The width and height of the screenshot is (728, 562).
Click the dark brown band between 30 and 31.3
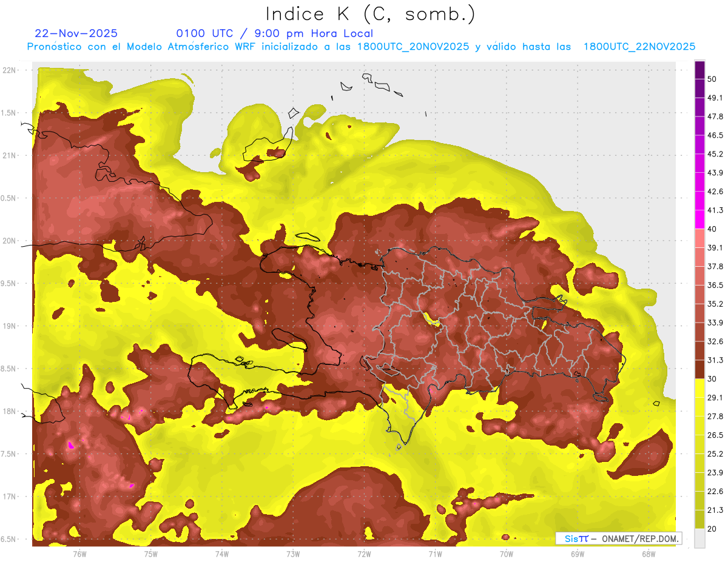coord(699,369)
